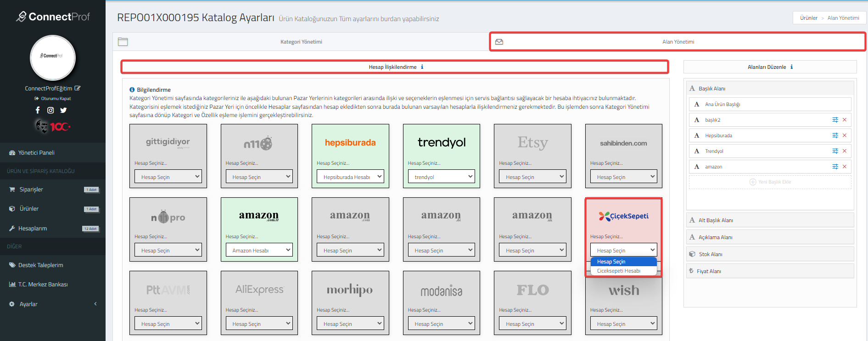The height and width of the screenshot is (341, 868).
Task: Switch to Alan Yönetimi tab
Action: 678,42
